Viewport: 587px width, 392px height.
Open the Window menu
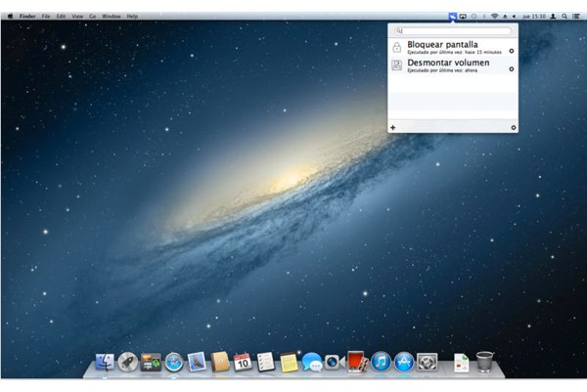click(112, 16)
